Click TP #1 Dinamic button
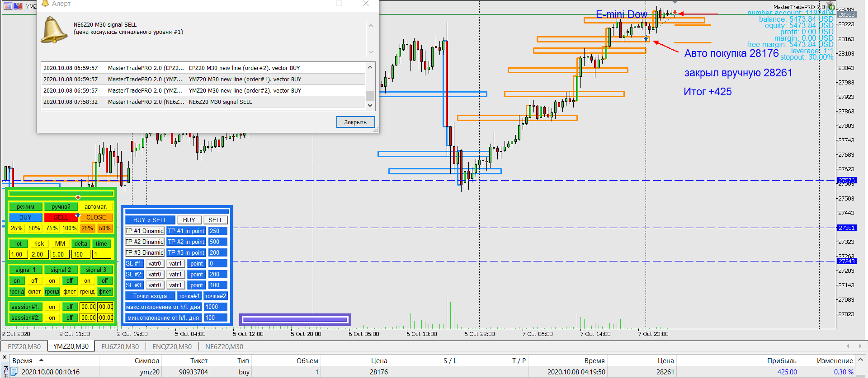 tap(144, 231)
